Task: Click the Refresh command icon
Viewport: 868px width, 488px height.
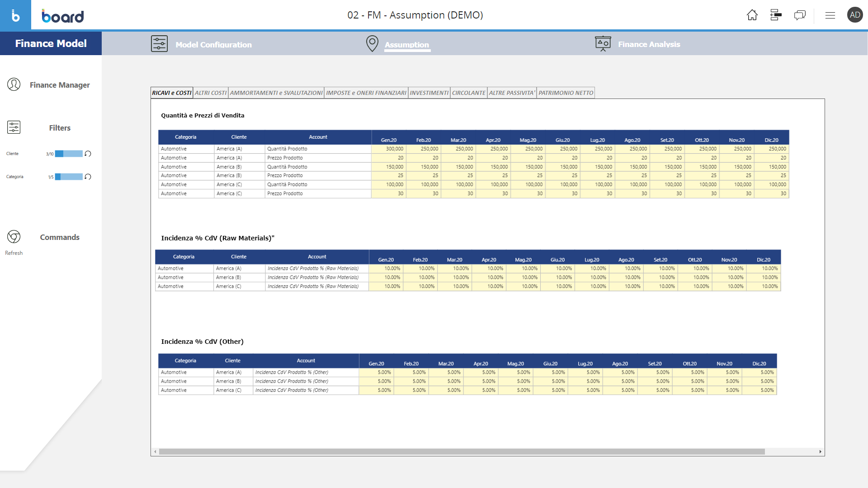Action: tap(14, 237)
